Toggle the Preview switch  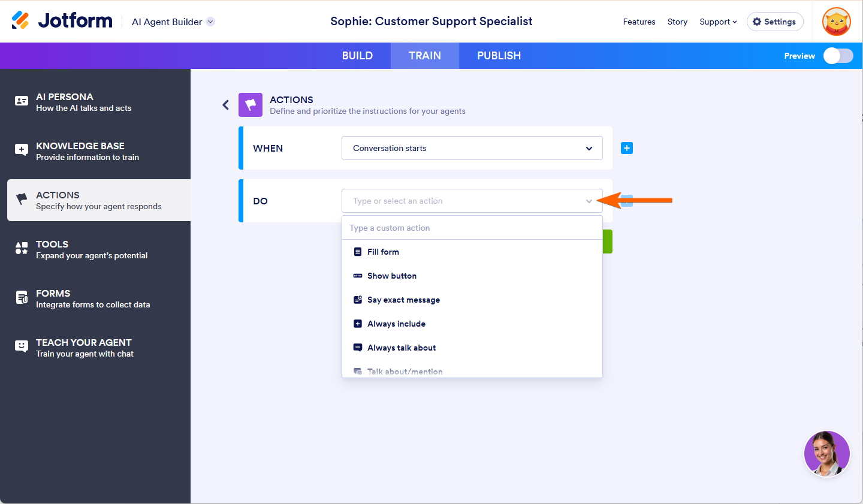click(x=838, y=56)
